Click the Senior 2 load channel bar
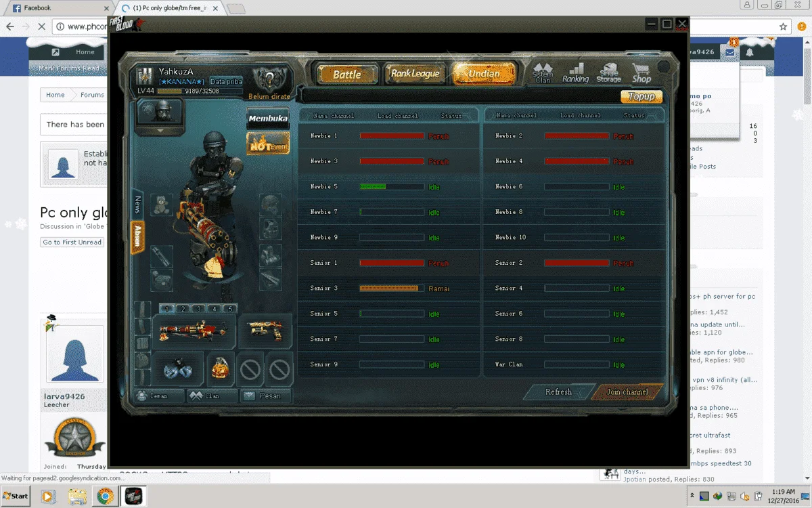The height and width of the screenshot is (508, 812). click(x=577, y=263)
